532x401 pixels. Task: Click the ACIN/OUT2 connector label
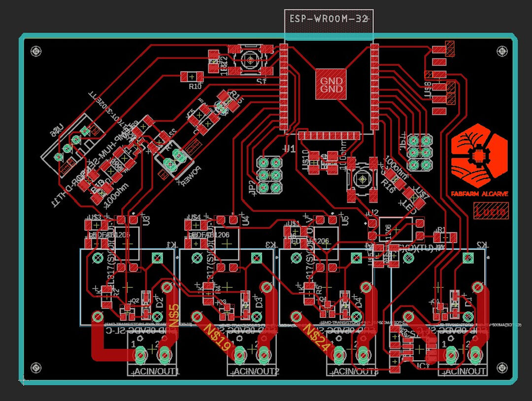coord(256,371)
